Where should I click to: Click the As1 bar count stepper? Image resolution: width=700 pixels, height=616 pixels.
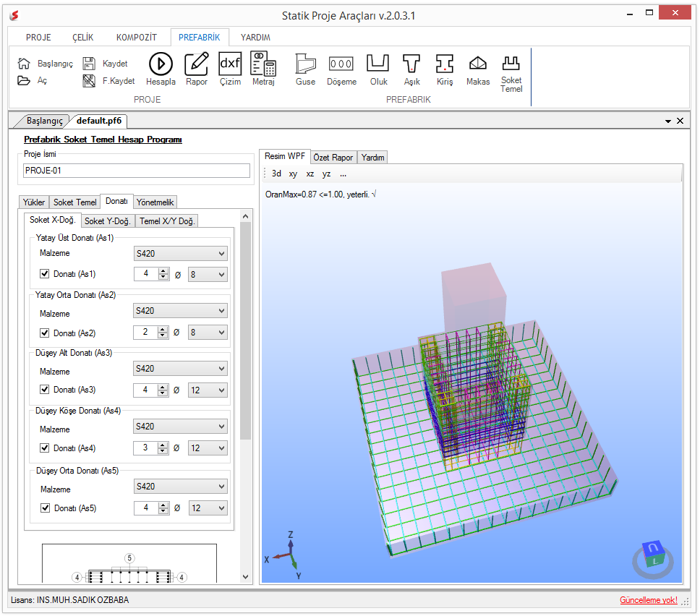tap(163, 273)
